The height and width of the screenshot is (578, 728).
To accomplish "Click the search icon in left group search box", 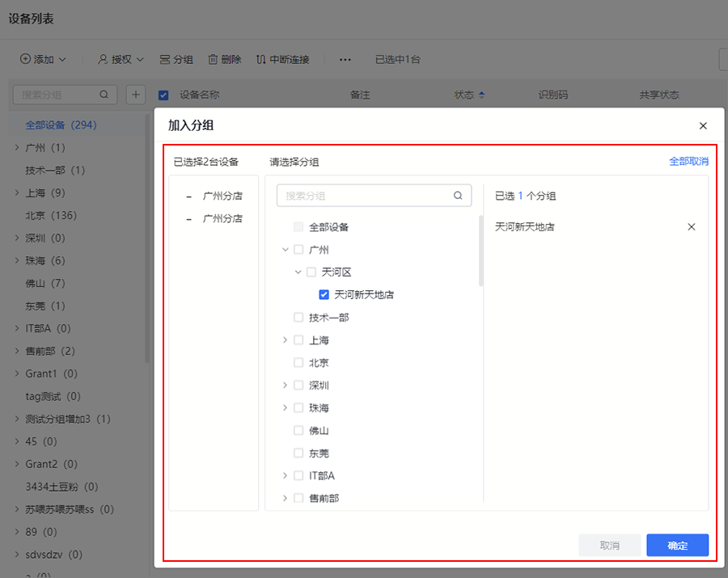I will 104,95.
